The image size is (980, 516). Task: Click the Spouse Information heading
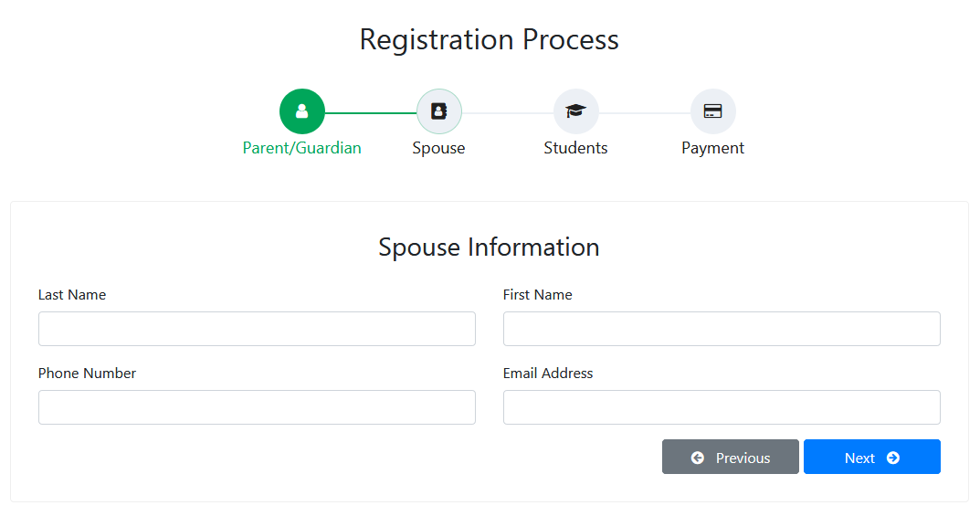(489, 247)
